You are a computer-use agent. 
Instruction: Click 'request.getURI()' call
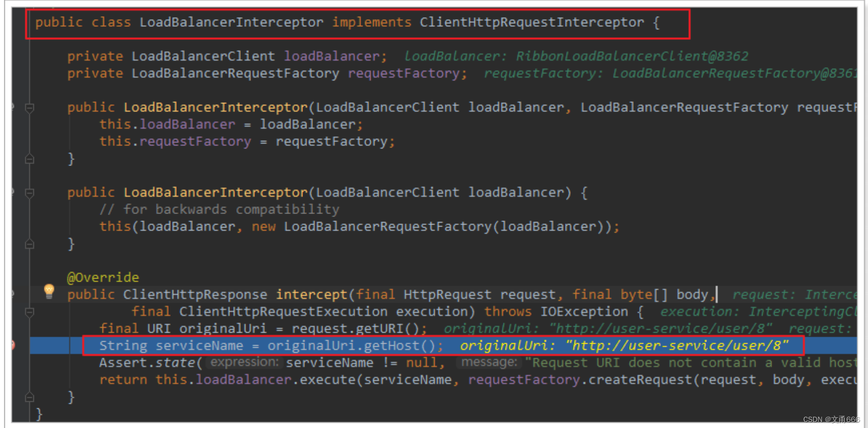tap(355, 329)
